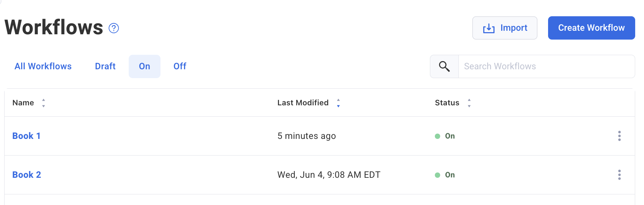The image size is (644, 205).
Task: Sort workflows by Status
Action: 469,102
